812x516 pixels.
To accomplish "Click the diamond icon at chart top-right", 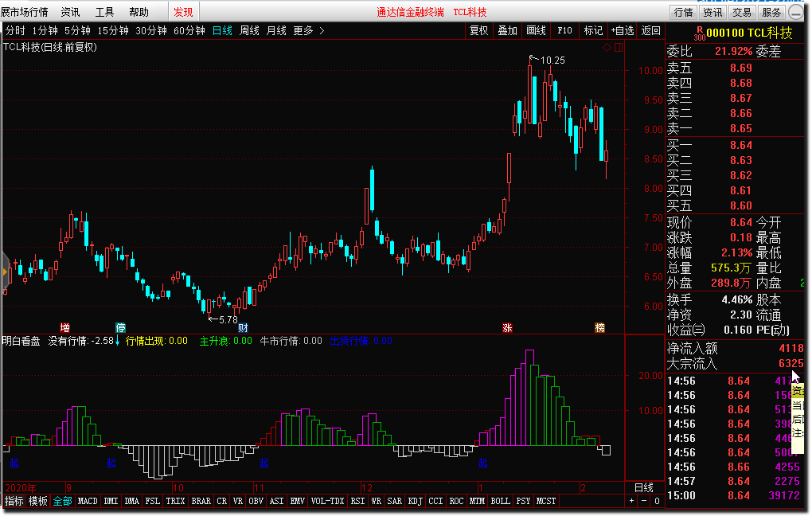I will pyautogui.click(x=607, y=48).
